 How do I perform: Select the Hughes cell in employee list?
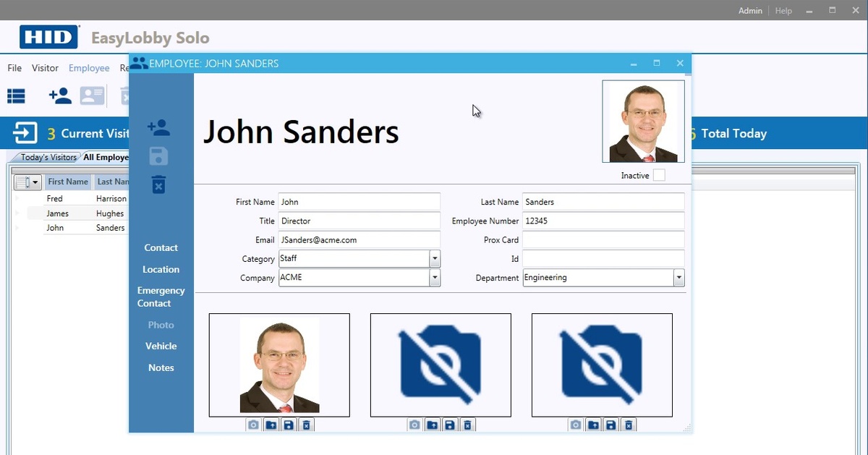coord(111,213)
